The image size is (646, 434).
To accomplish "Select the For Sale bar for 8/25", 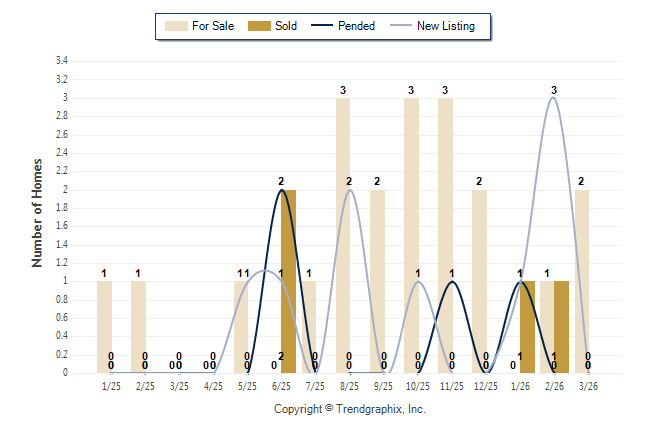I will click(343, 235).
